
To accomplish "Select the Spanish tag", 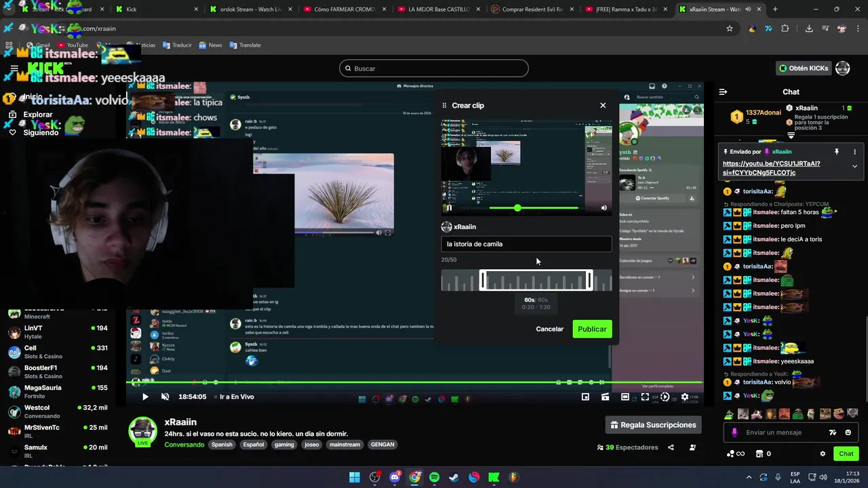I will pos(222,445).
